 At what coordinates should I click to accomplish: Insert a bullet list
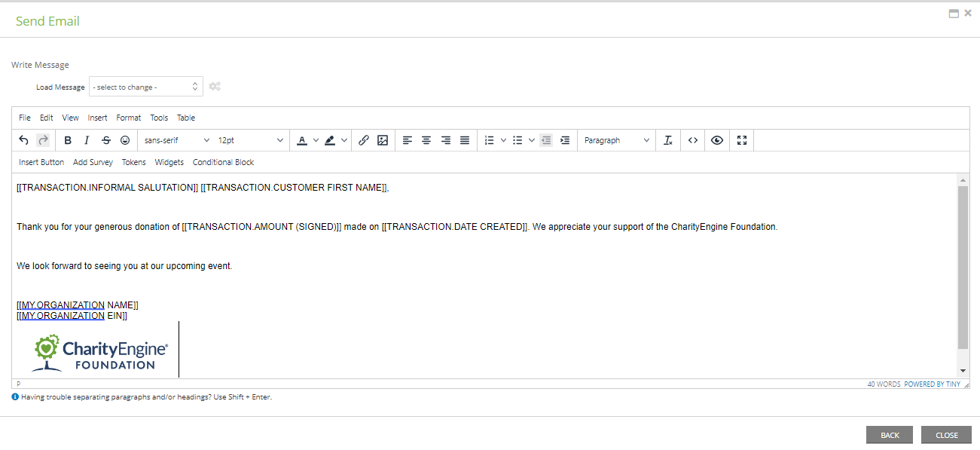[517, 140]
